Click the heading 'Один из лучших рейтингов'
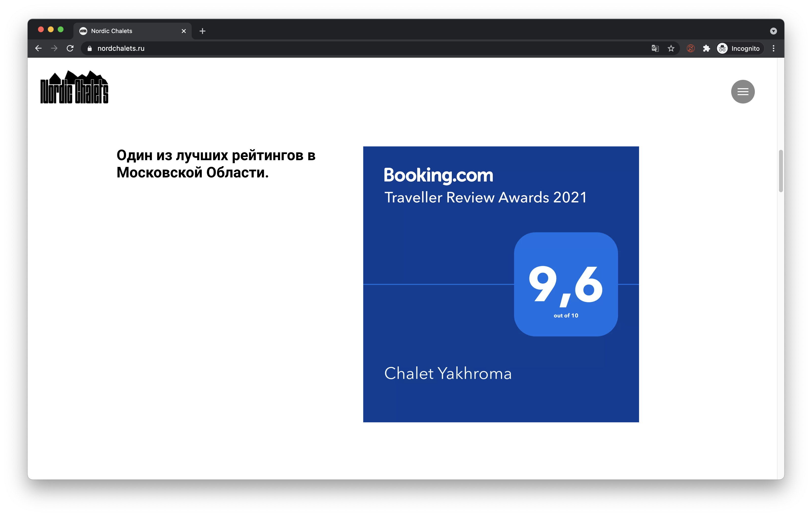The image size is (812, 516). tap(216, 164)
